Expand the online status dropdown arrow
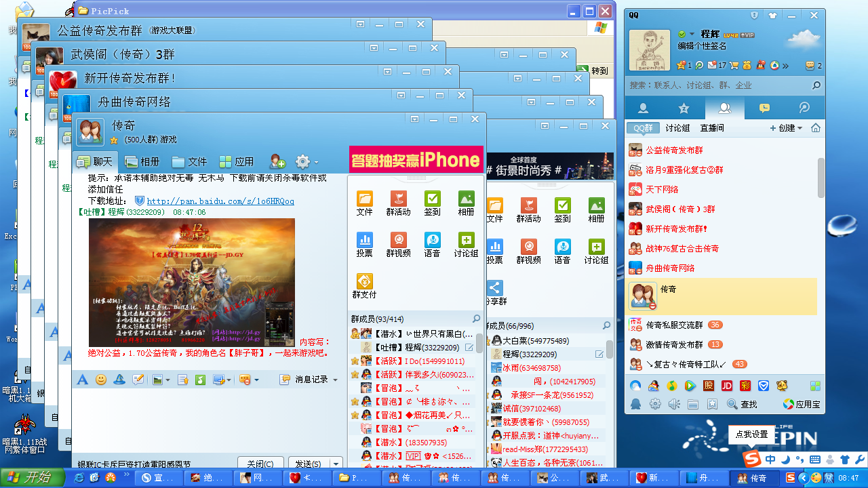The width and height of the screenshot is (868, 488). pos(692,34)
